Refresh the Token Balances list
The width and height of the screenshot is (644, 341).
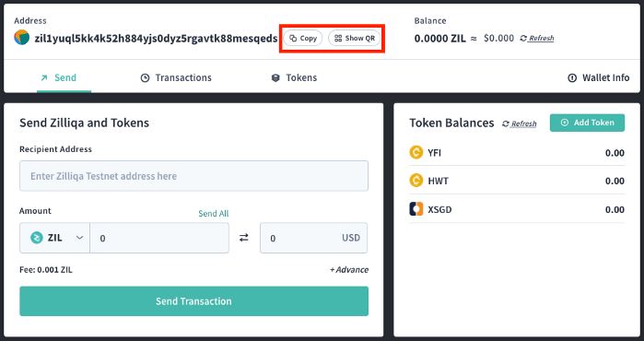pos(520,123)
